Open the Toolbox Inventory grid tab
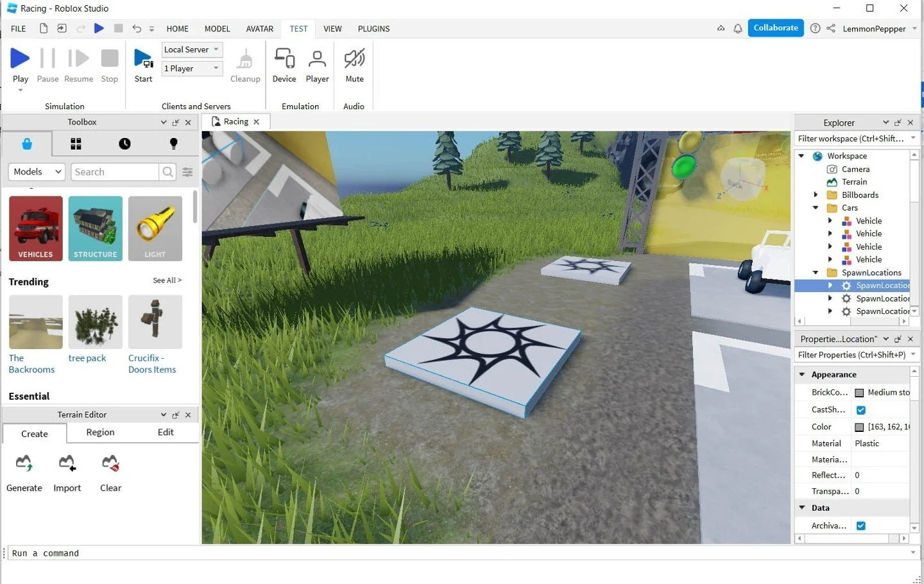This screenshot has width=924, height=584. [x=76, y=144]
